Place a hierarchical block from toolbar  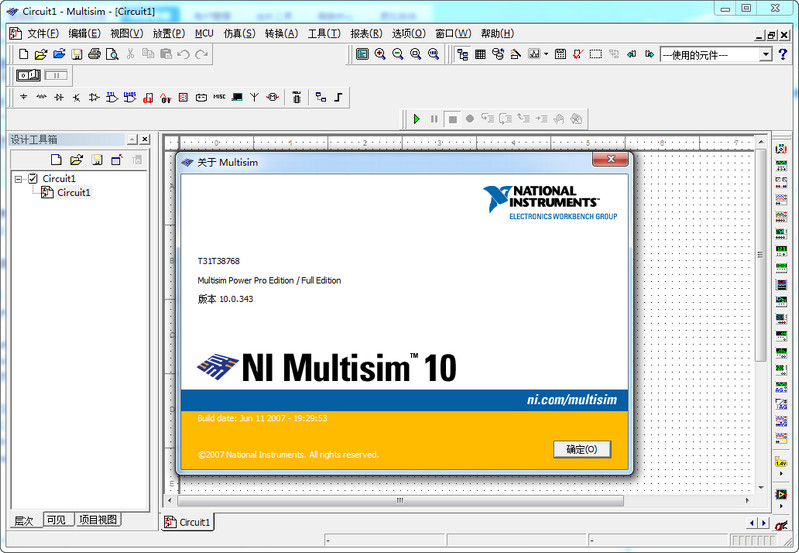point(321,97)
